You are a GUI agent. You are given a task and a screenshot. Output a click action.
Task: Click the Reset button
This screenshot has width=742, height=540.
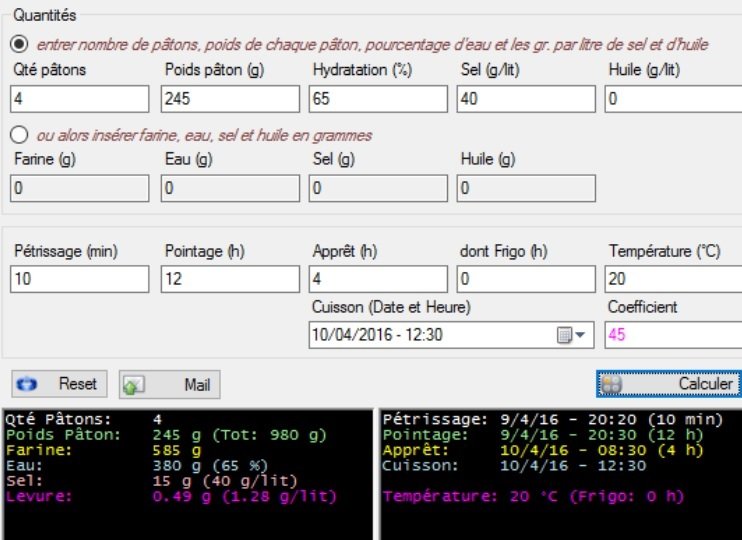[59, 384]
